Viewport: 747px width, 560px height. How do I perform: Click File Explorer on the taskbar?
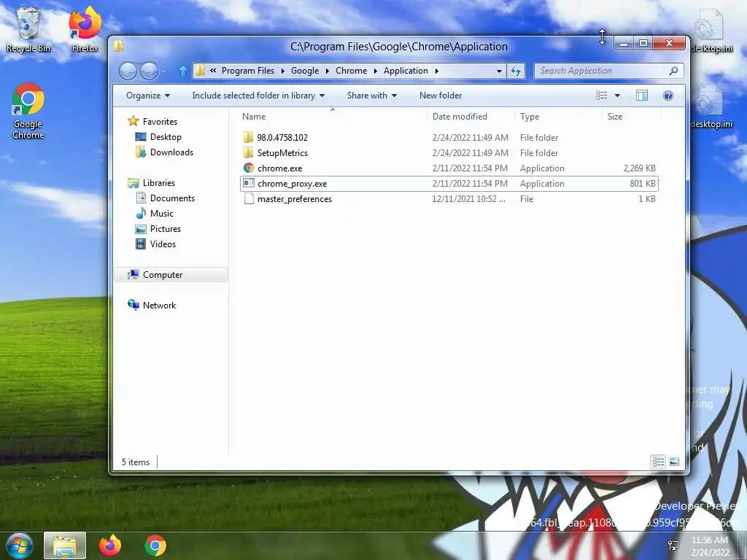65,545
